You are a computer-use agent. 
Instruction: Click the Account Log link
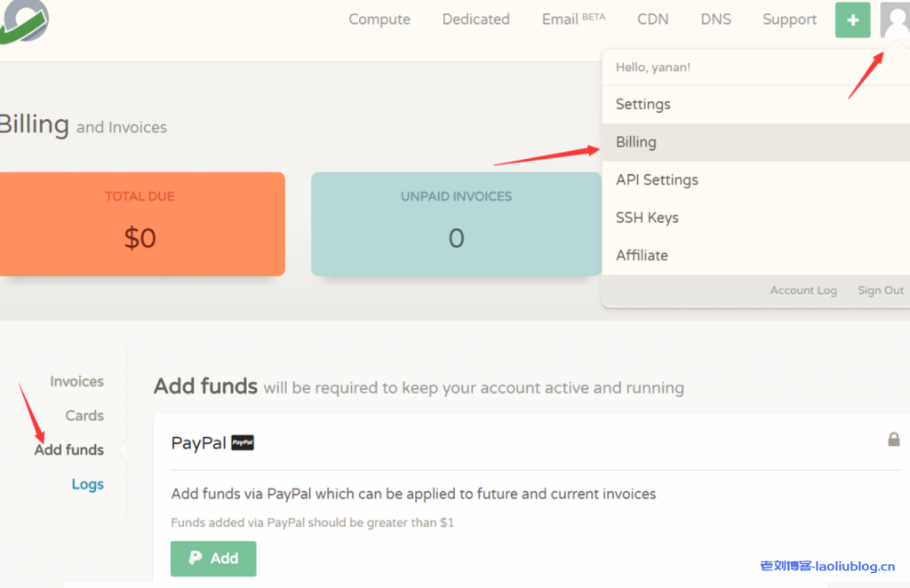[803, 290]
